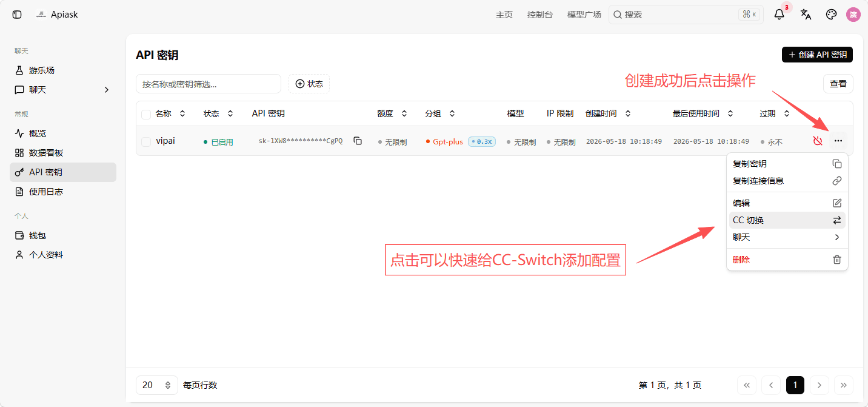
Task: Go to the first page
Action: tap(747, 385)
